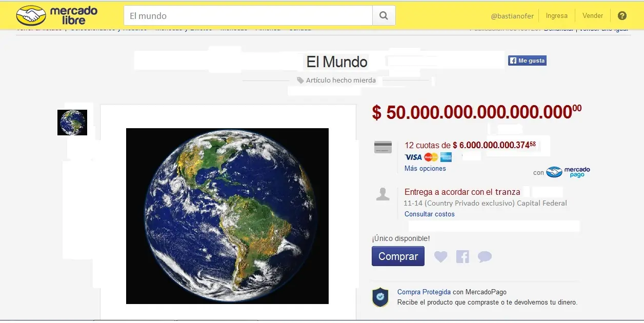Click the El Mundo listing title
Image resolution: width=644 pixels, height=323 pixels.
pos(337,62)
